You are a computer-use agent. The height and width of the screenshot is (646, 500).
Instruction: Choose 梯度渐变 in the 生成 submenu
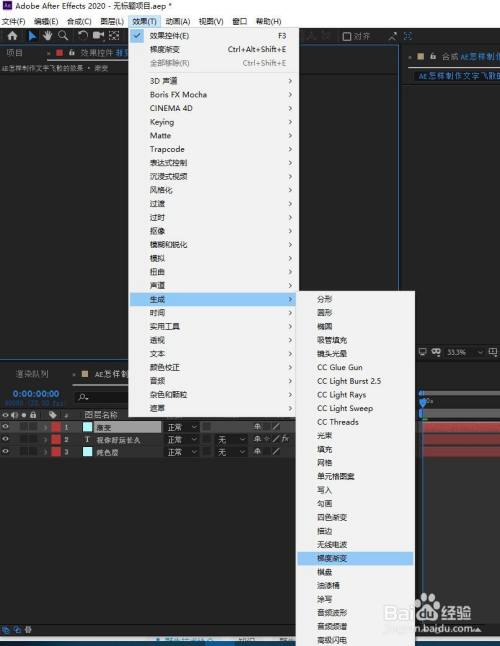[x=355, y=558]
